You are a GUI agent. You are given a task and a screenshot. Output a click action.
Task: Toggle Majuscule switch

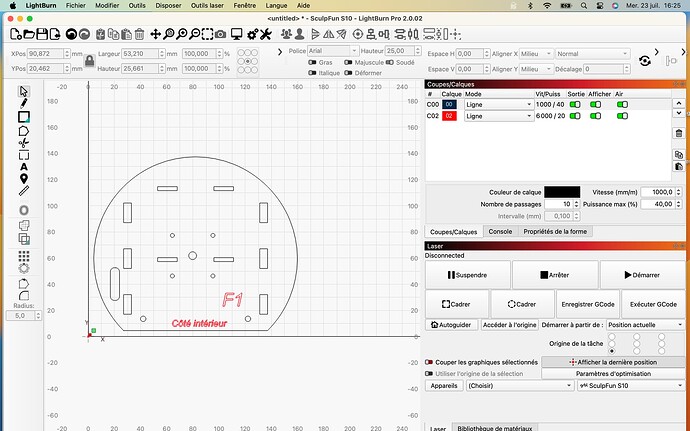348,63
